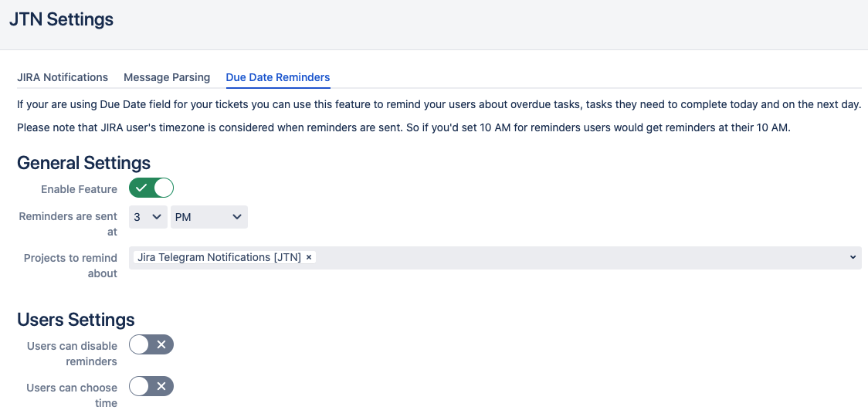Click the chevron at the projects field's end

pyautogui.click(x=853, y=257)
